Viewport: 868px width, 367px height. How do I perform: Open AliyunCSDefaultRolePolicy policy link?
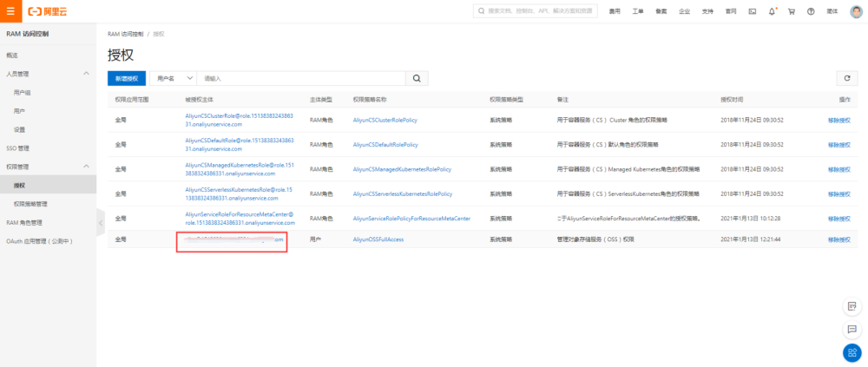[385, 145]
